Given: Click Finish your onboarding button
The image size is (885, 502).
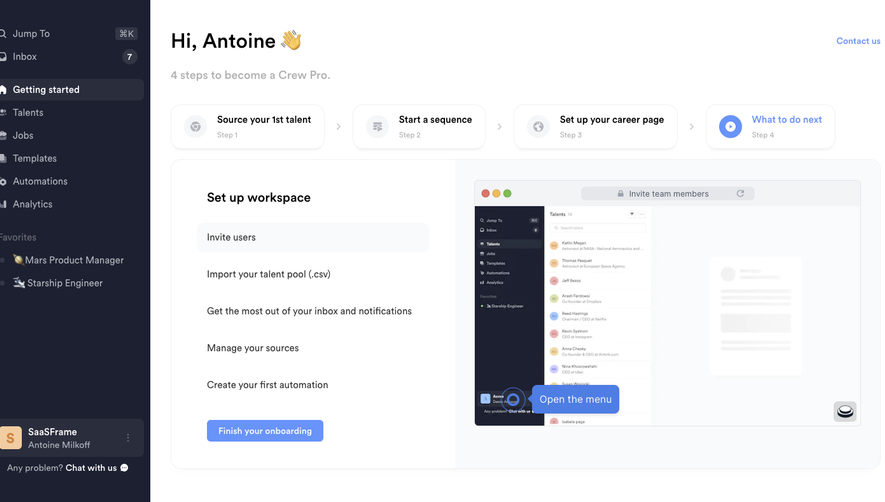Looking at the screenshot, I should (x=265, y=431).
